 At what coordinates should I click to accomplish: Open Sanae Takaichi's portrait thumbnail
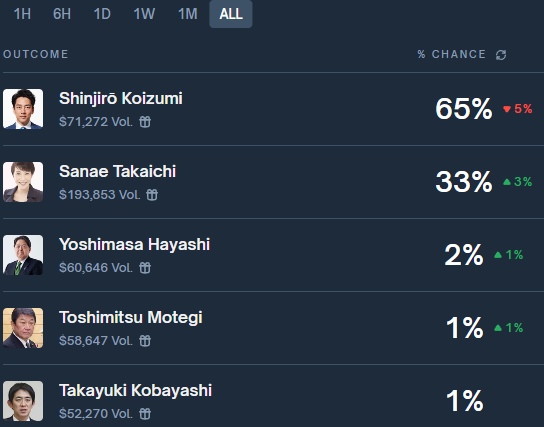(23, 182)
